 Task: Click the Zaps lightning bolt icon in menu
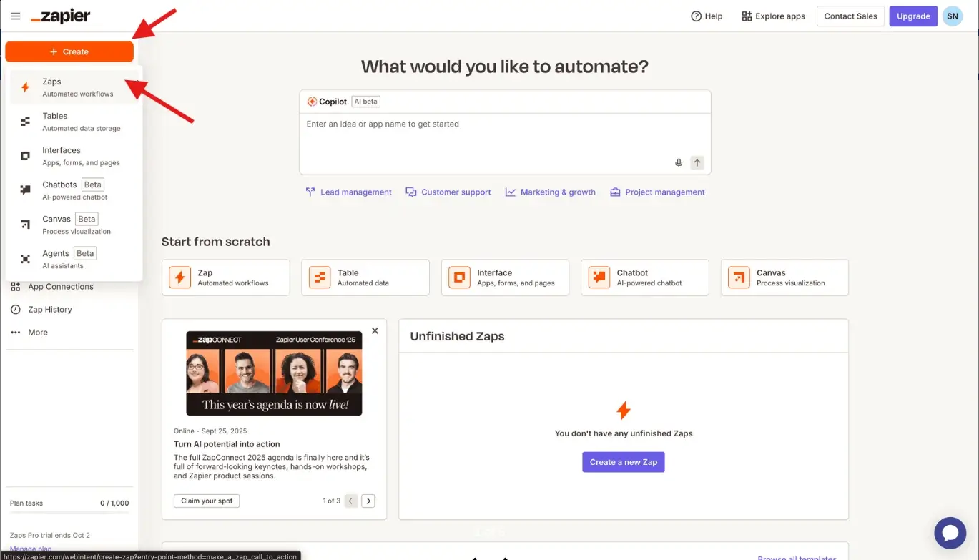point(25,87)
